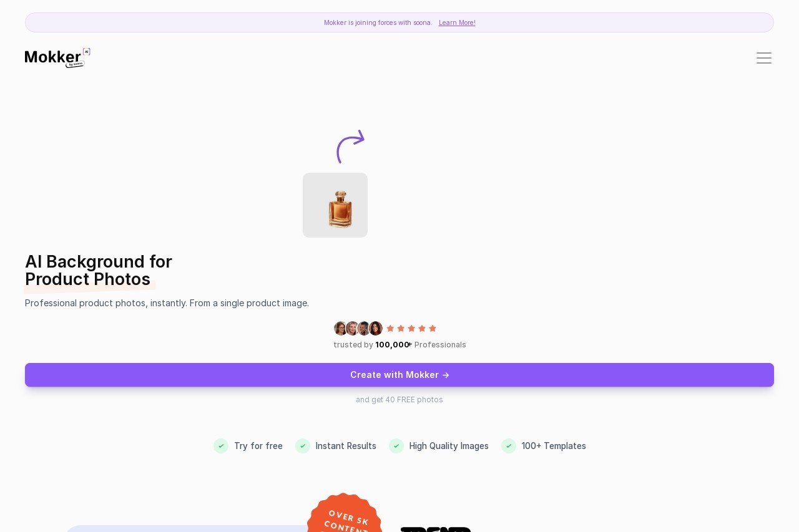
Task: Select the perfume bottle product thumbnail
Action: point(335,205)
